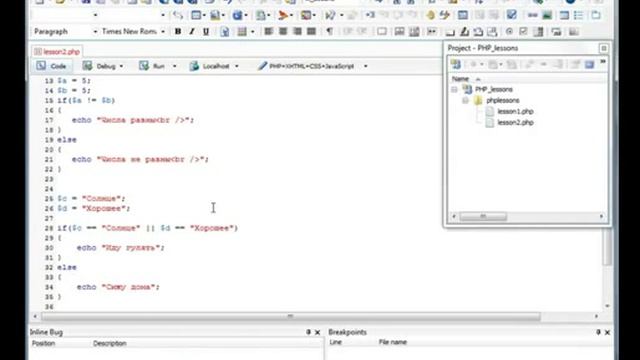This screenshot has width=640, height=360.
Task: Open the Times New Roman font dropdown
Action: click(x=163, y=31)
